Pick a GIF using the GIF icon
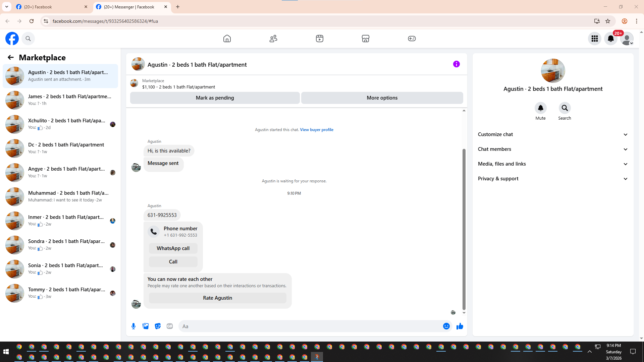 click(170, 326)
